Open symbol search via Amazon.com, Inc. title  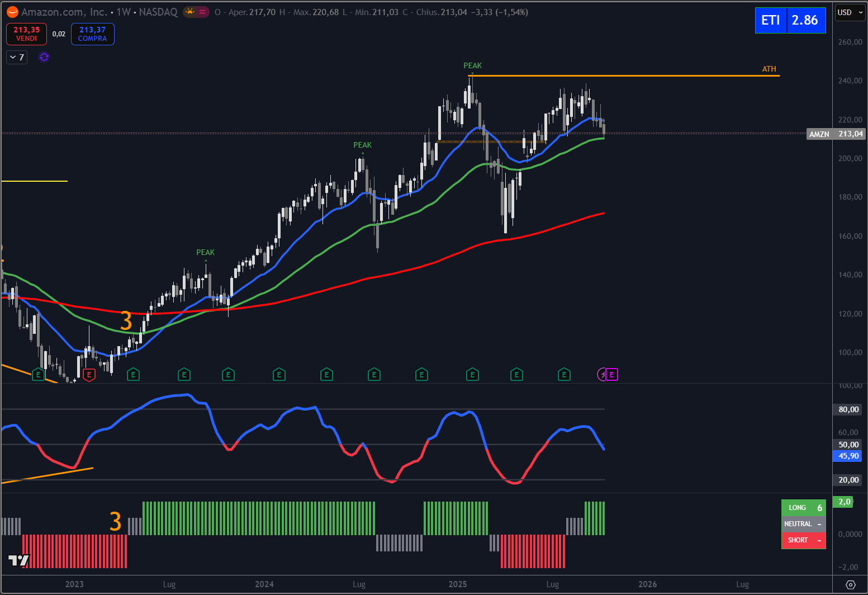64,12
